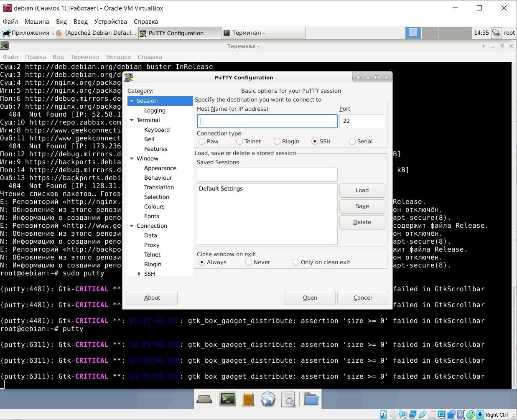This screenshot has height=420, width=517.
Task: Collapse the Session category tree node
Action: point(132,101)
